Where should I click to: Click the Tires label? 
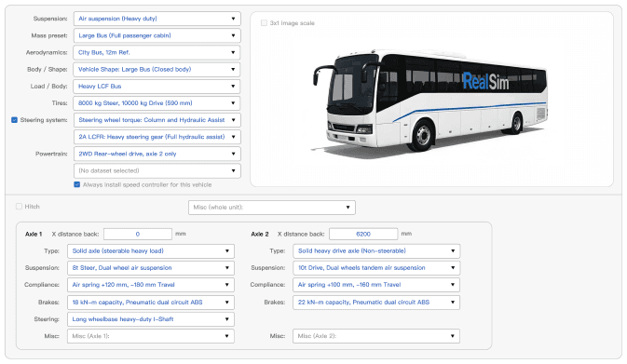[x=60, y=103]
